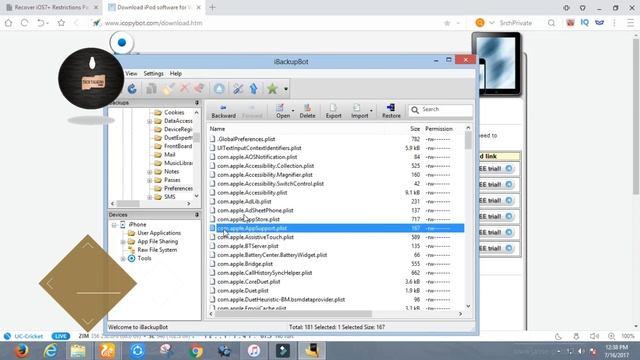Click the greyed eraser icon in toolbar
The image size is (640, 360).
point(199,89)
